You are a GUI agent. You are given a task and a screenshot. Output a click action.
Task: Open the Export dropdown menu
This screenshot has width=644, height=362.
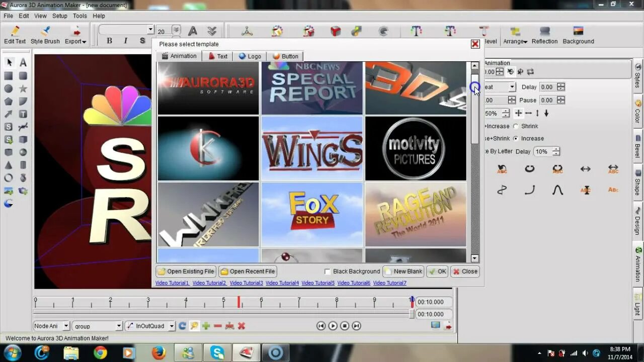75,36
